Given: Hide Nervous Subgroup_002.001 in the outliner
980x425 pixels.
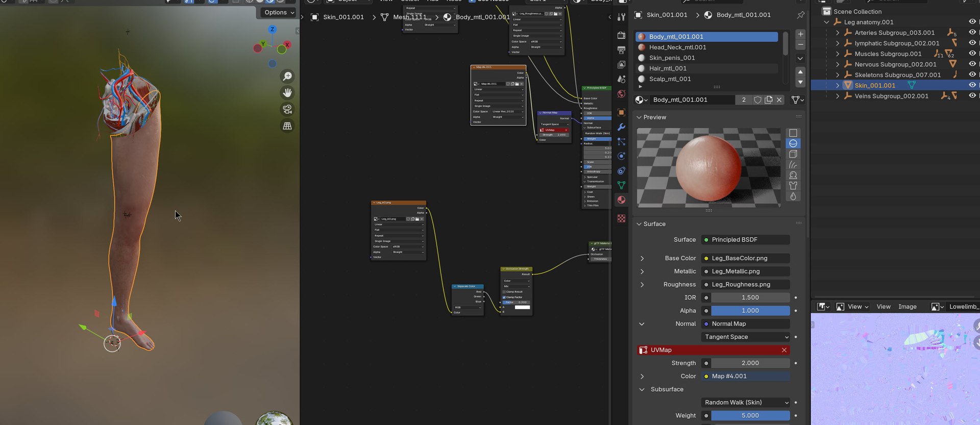Looking at the screenshot, I should (x=972, y=64).
